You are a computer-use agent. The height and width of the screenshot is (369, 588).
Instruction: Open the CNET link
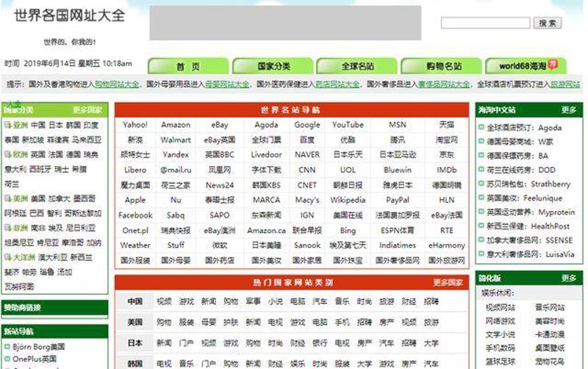click(x=306, y=185)
